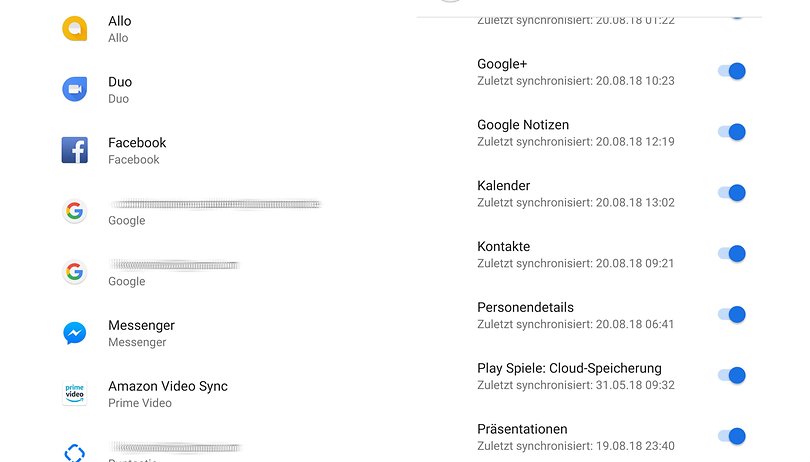Turn off Google Notizen sync switch

coord(732,132)
